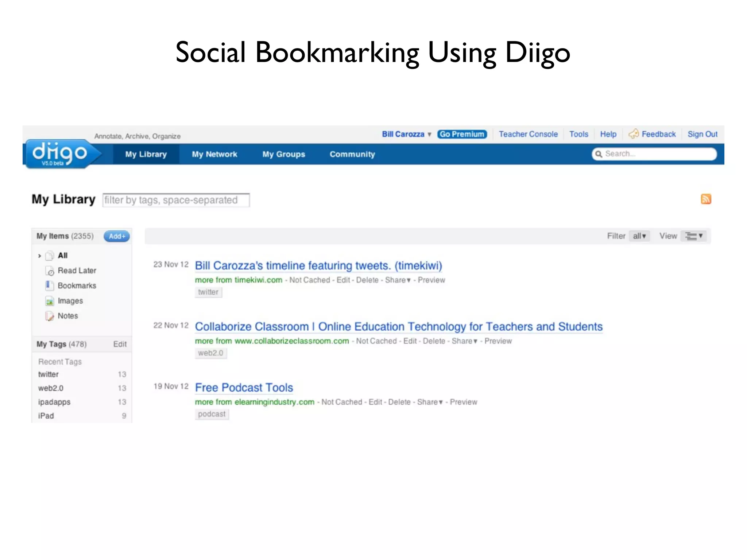Click the Images picture icon

(50, 301)
